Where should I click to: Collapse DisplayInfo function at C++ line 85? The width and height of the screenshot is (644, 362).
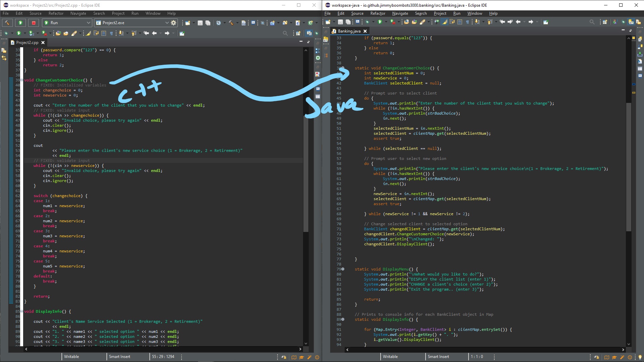click(22, 311)
